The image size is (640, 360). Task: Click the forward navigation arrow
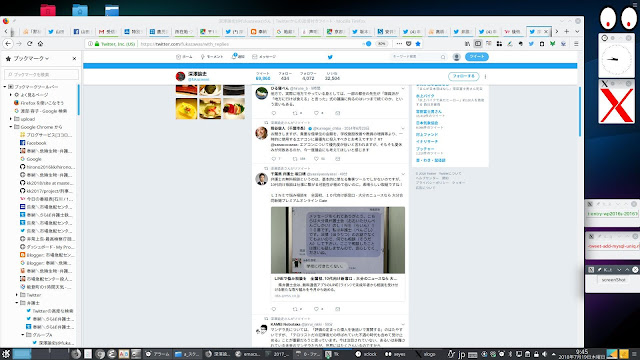pyautogui.click(x=19, y=43)
